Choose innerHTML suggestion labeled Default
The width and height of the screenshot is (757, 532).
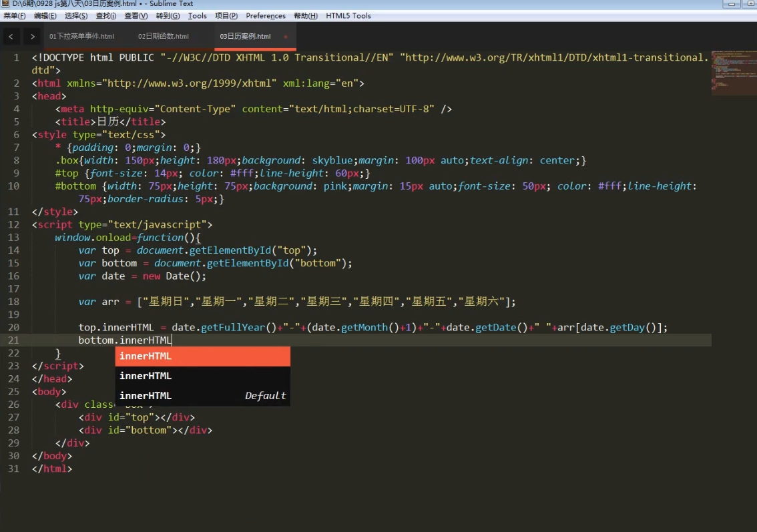[x=203, y=396]
